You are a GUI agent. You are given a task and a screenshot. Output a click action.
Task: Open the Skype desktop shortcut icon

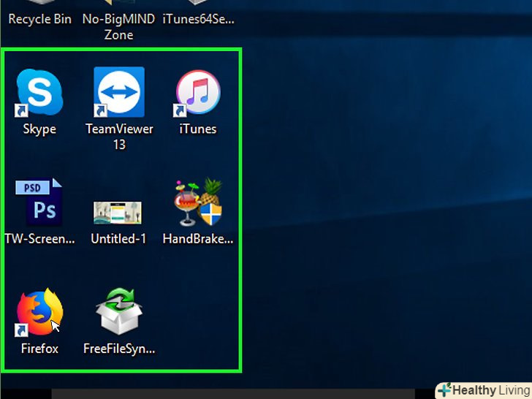(x=39, y=92)
